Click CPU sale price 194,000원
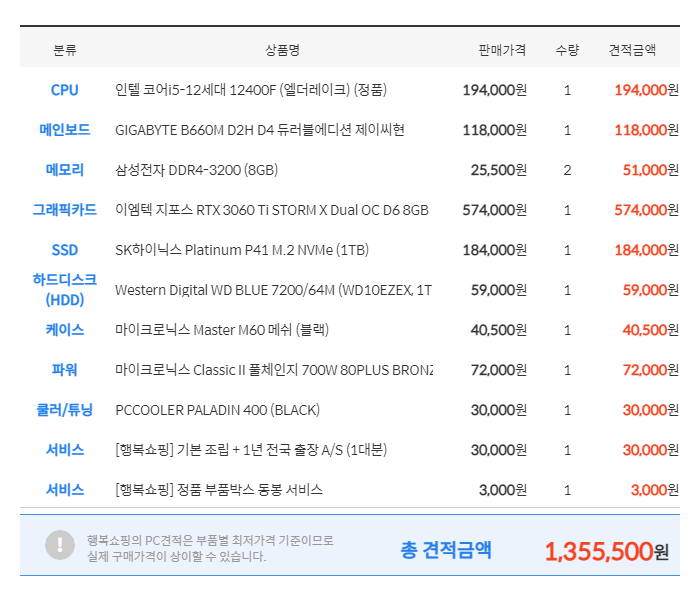 pyautogui.click(x=495, y=90)
